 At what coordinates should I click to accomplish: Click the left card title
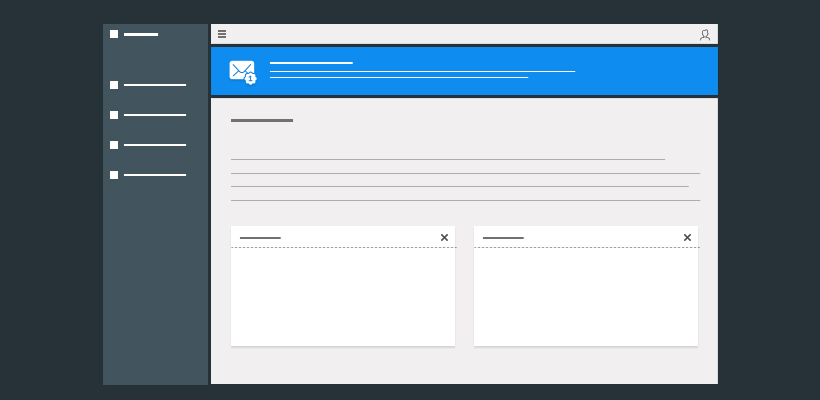click(260, 238)
